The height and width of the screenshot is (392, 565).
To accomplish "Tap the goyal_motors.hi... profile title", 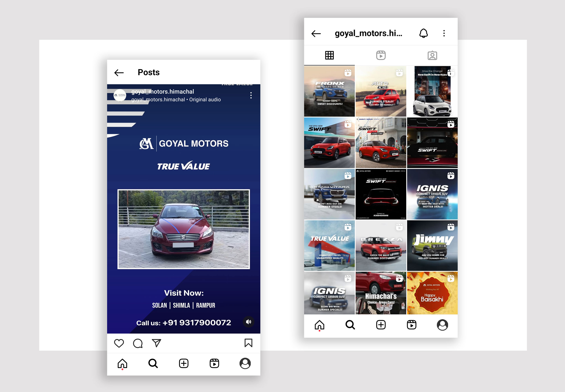I will point(369,33).
